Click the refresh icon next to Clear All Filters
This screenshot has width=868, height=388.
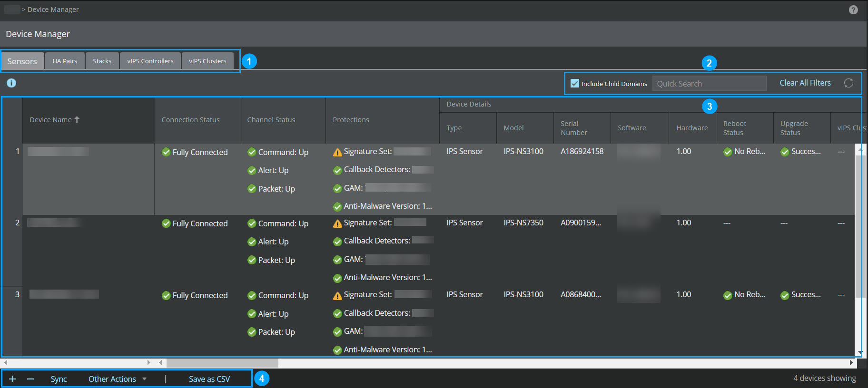[x=848, y=83]
